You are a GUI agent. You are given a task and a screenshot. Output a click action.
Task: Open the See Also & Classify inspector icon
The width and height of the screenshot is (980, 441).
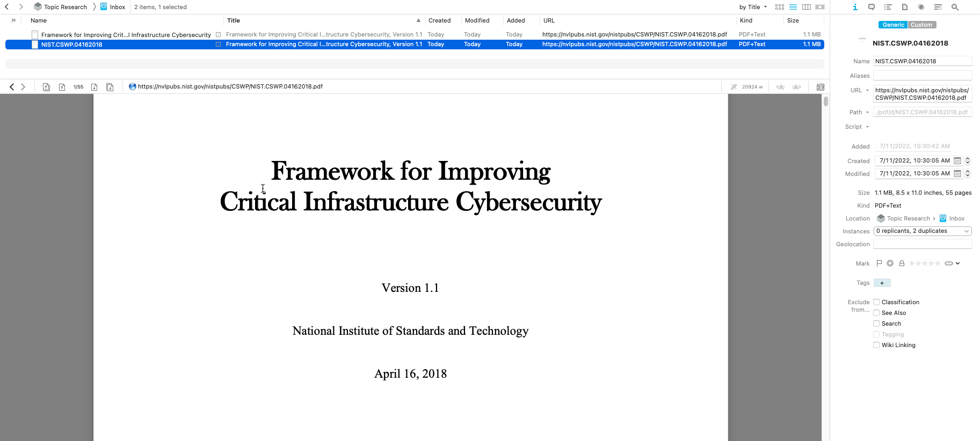(x=921, y=7)
